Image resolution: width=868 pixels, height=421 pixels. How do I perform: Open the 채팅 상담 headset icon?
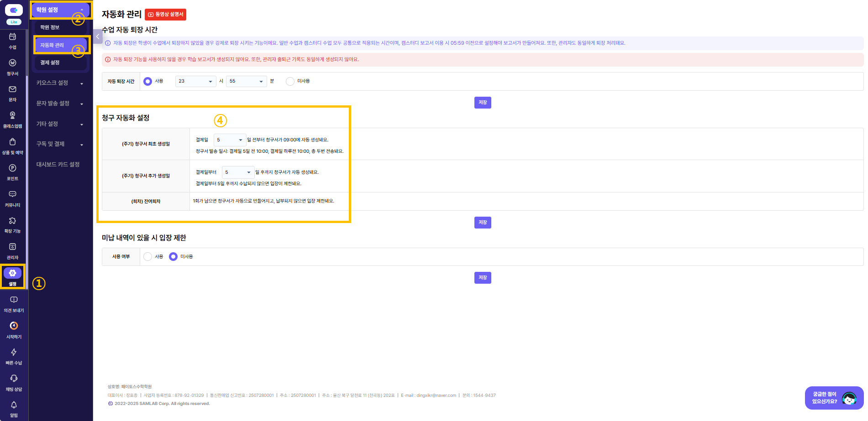[14, 379]
